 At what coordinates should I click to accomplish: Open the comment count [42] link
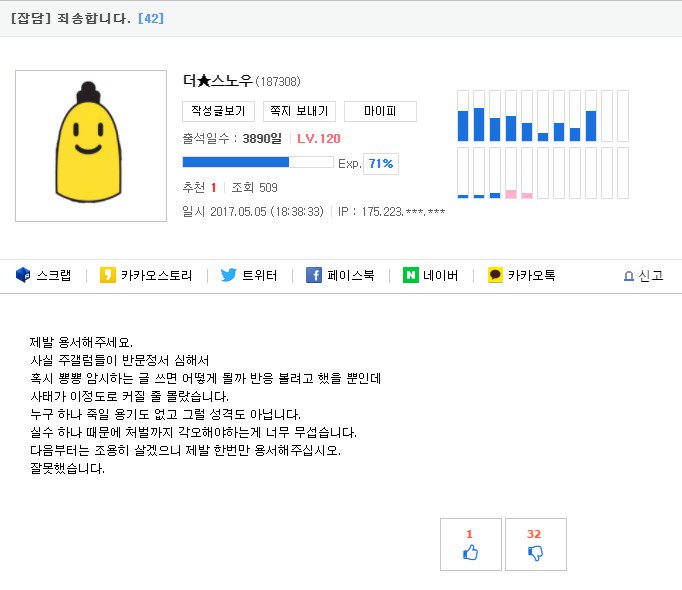[150, 18]
